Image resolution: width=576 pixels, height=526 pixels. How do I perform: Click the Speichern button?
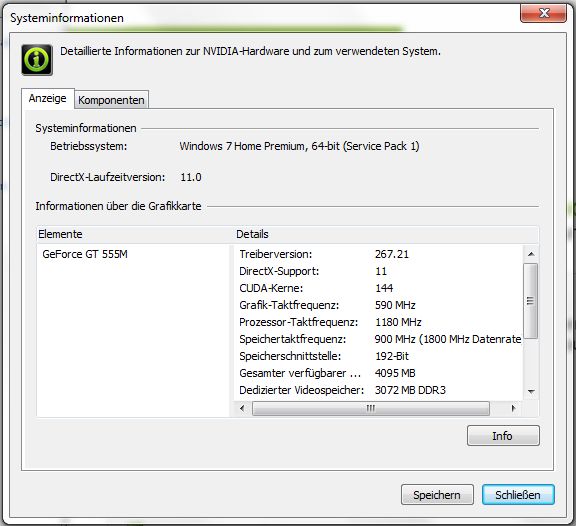[x=437, y=494]
